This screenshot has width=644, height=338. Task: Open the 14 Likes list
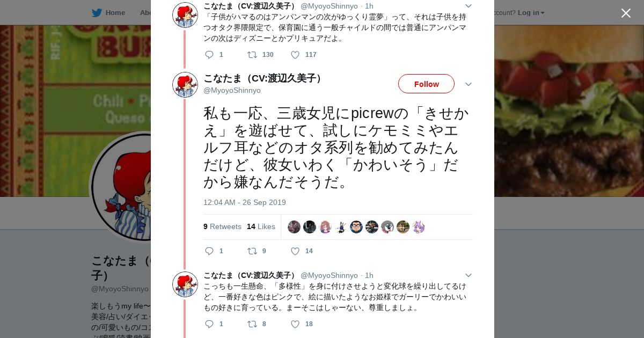[261, 226]
